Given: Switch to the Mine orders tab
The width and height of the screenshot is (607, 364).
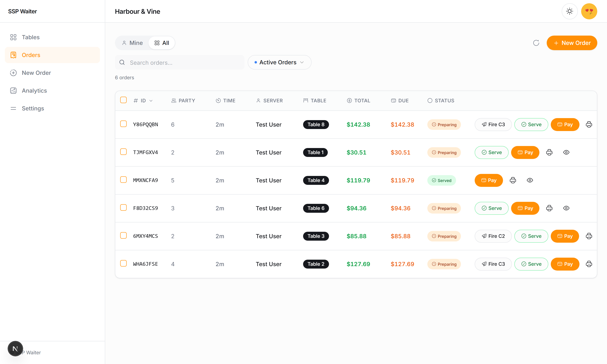Looking at the screenshot, I should click(132, 43).
